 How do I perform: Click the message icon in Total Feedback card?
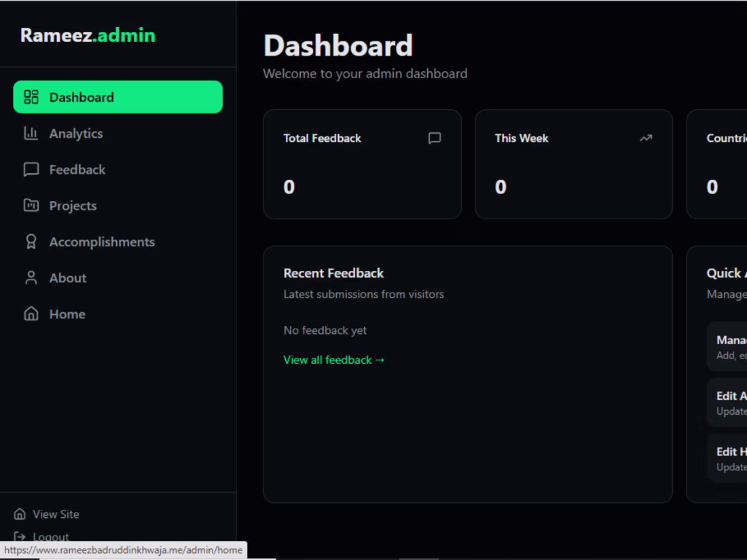tap(435, 138)
